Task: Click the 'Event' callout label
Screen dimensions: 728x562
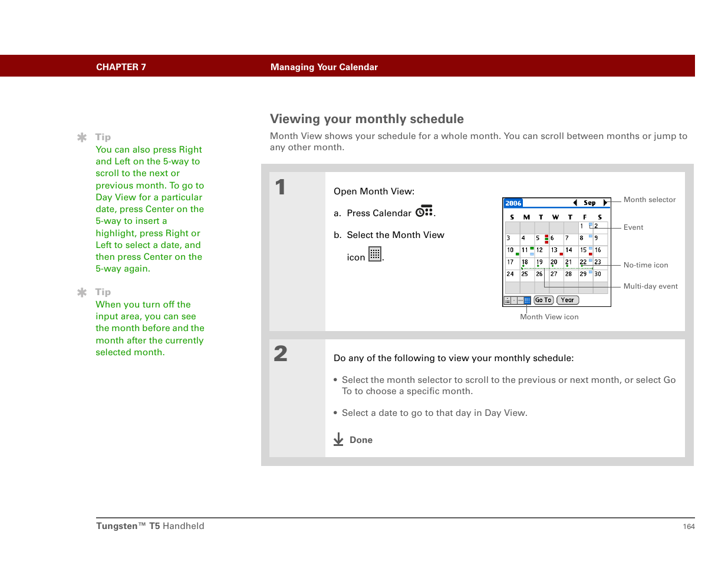Action: pos(634,227)
